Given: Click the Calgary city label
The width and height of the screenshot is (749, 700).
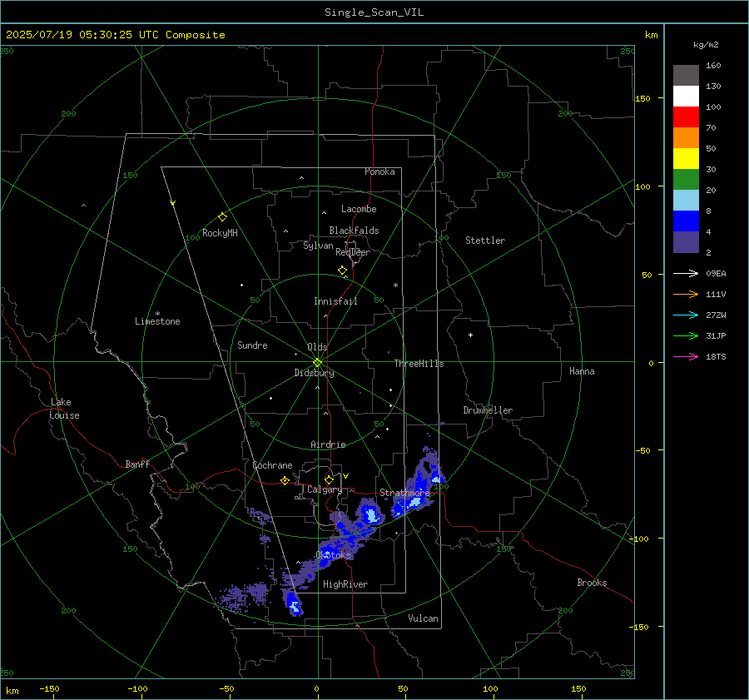Looking at the screenshot, I should coord(325,489).
